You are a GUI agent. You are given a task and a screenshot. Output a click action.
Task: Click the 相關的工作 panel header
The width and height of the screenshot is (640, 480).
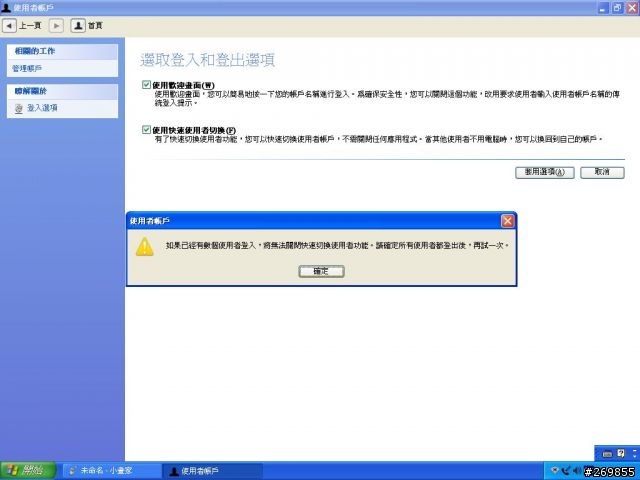click(x=62, y=51)
